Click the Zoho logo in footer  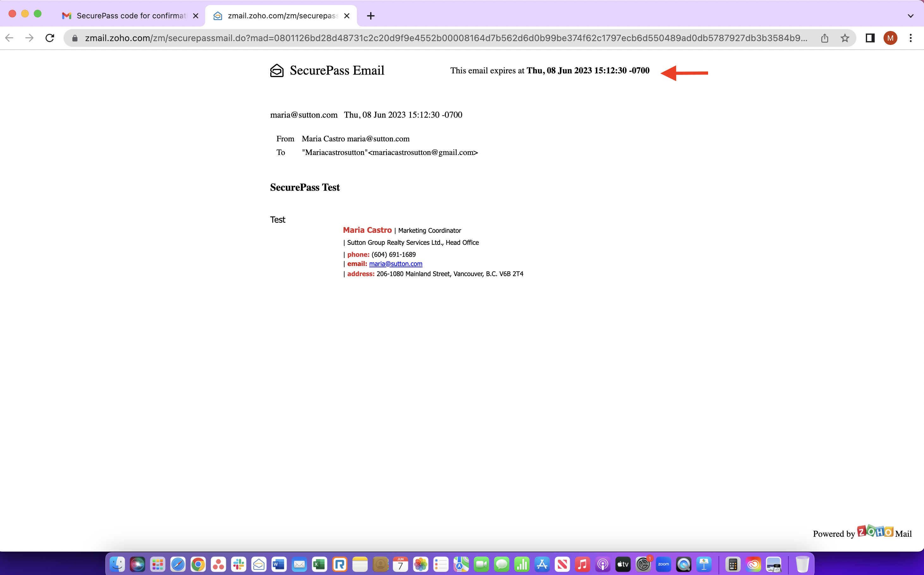pyautogui.click(x=875, y=531)
